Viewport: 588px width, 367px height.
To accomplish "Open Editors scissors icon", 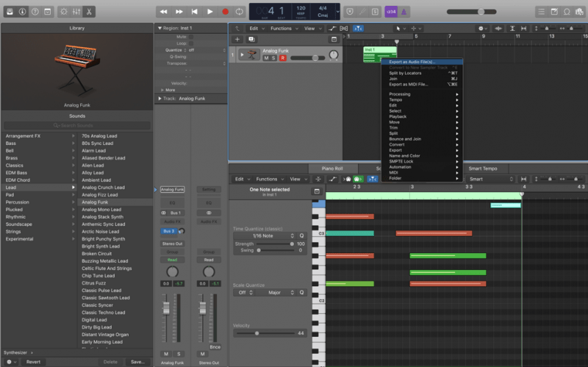I will click(89, 12).
